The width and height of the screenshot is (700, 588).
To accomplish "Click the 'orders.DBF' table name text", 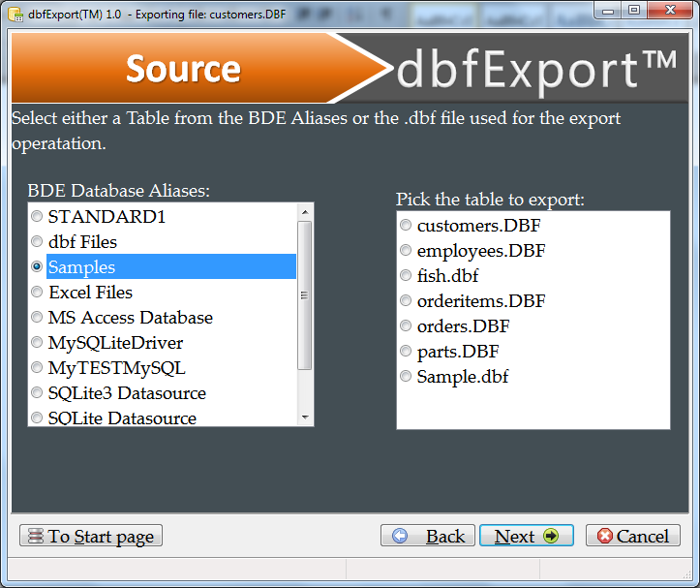I will coord(464,326).
